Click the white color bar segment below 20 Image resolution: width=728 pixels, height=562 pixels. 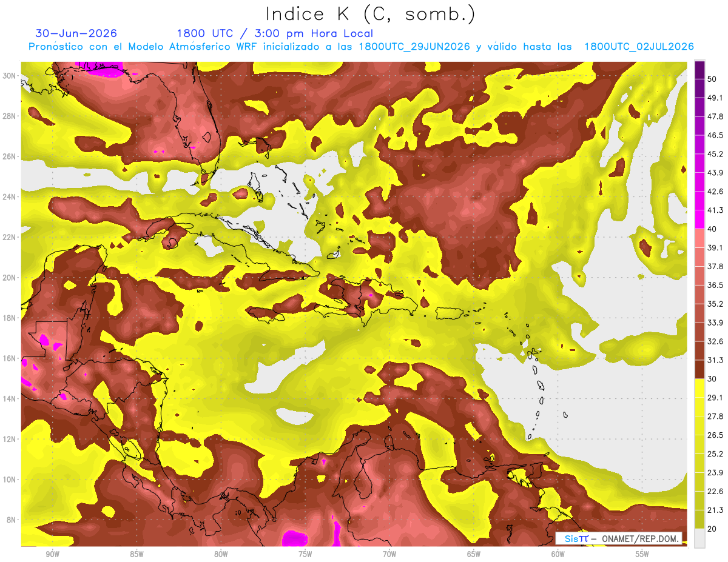click(700, 538)
